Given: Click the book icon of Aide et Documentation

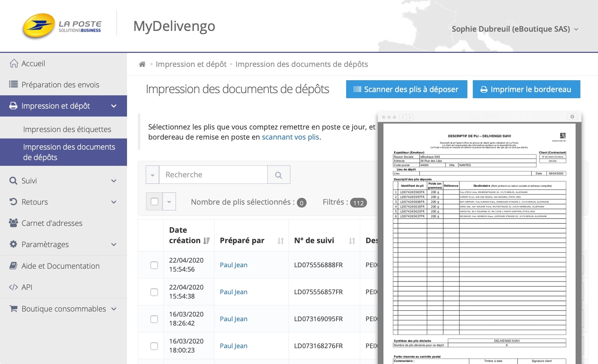Looking at the screenshot, I should (x=13, y=266).
